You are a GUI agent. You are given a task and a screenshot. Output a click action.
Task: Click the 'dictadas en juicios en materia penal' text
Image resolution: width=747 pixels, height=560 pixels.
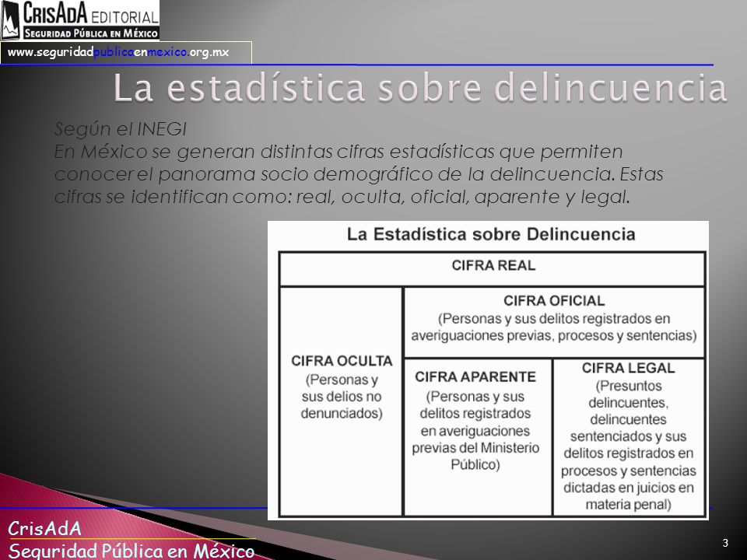coord(628,495)
